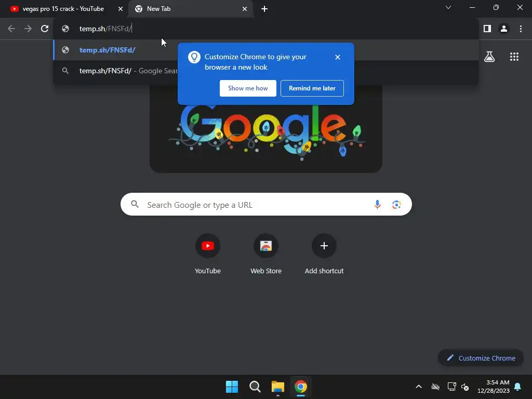
Task: Open Chrome's three-dot menu
Action: point(521,29)
